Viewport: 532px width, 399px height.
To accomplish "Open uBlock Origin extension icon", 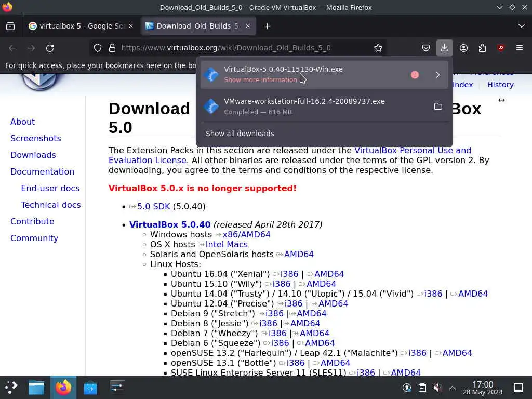I will (x=501, y=48).
